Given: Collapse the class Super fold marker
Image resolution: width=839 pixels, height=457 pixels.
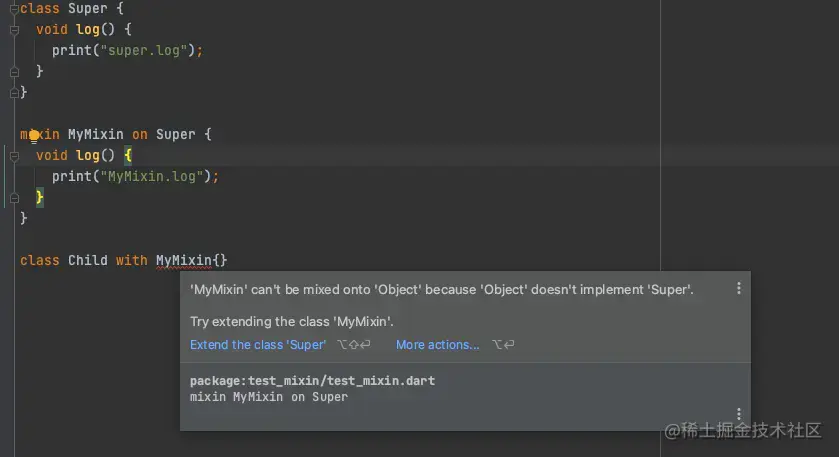Looking at the screenshot, I should [x=14, y=9].
